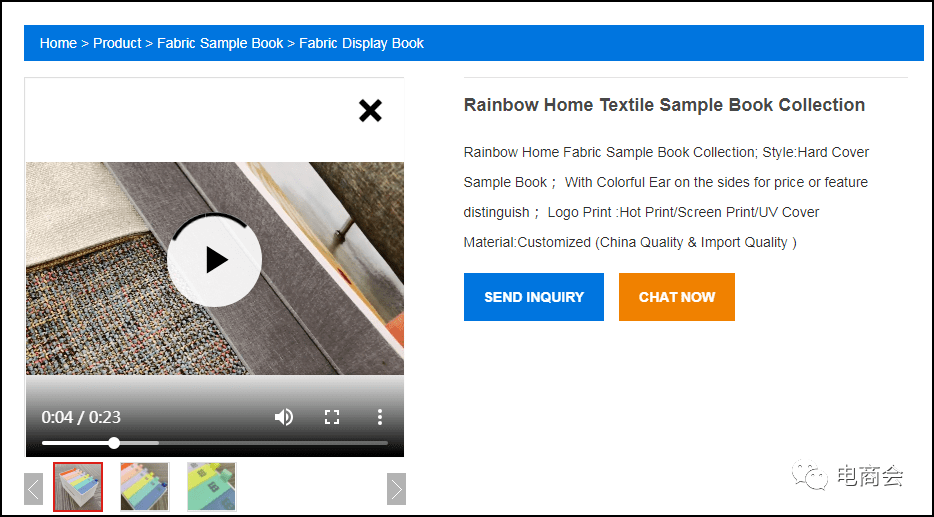Click the CHAT NOW button
The width and height of the screenshot is (934, 517).
(677, 297)
